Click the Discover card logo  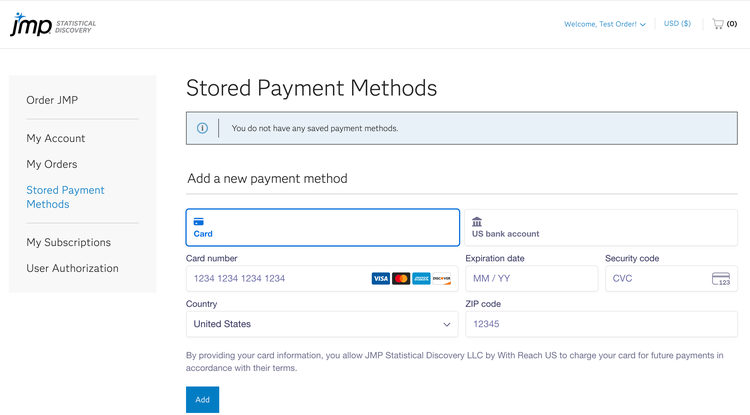click(x=441, y=278)
